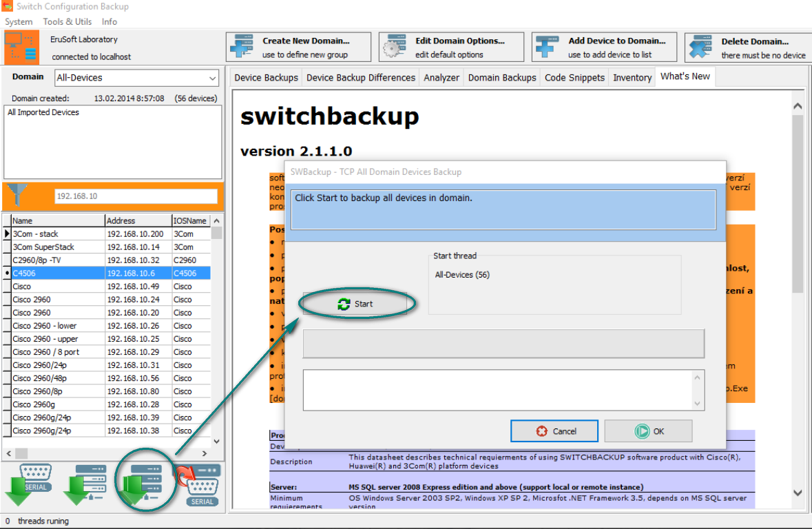
Task: Click the large orange SwitchBackup logo icon
Action: pyautogui.click(x=21, y=47)
